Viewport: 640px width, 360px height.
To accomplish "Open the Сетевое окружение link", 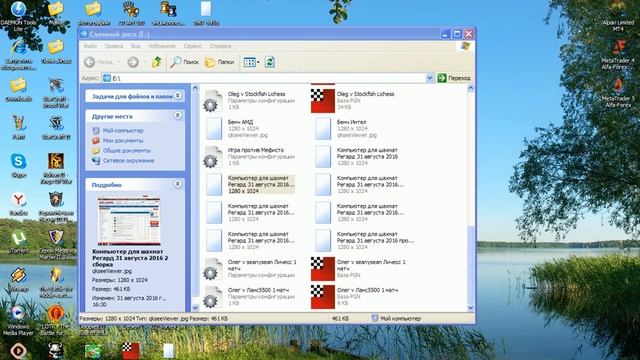I will [129, 160].
